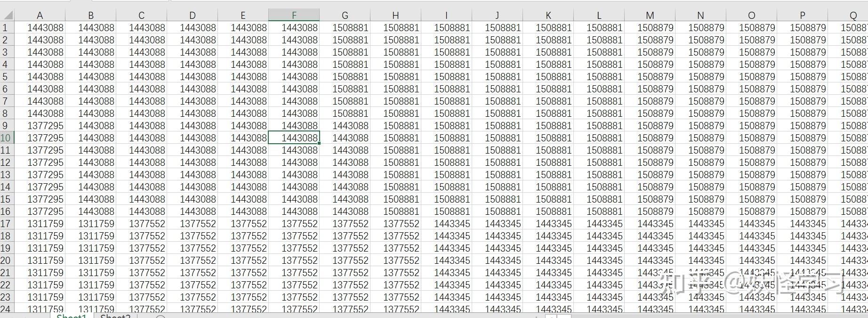Select the highlighted row 10 header
868x318 pixels.
point(7,138)
